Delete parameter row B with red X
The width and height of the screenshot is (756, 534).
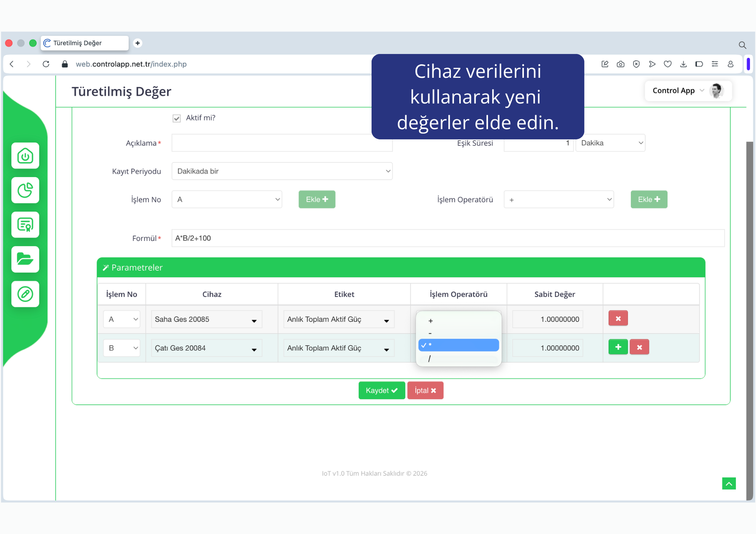639,347
